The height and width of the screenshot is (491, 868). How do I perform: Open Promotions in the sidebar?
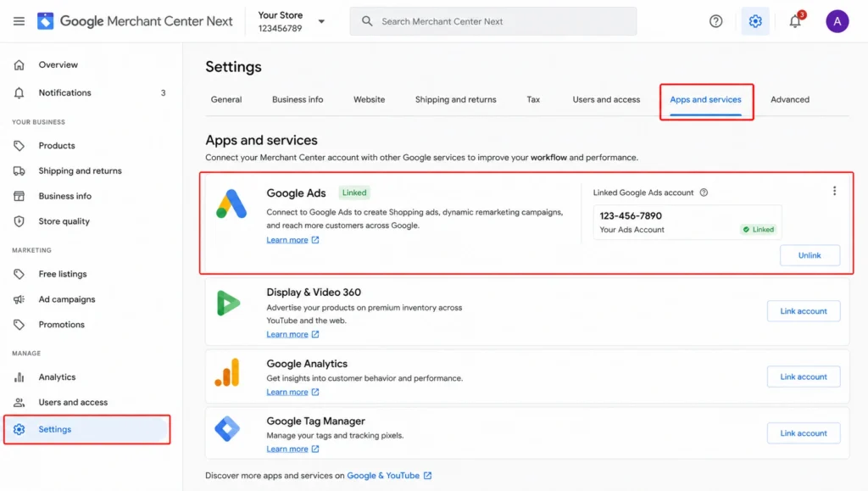[x=61, y=325]
